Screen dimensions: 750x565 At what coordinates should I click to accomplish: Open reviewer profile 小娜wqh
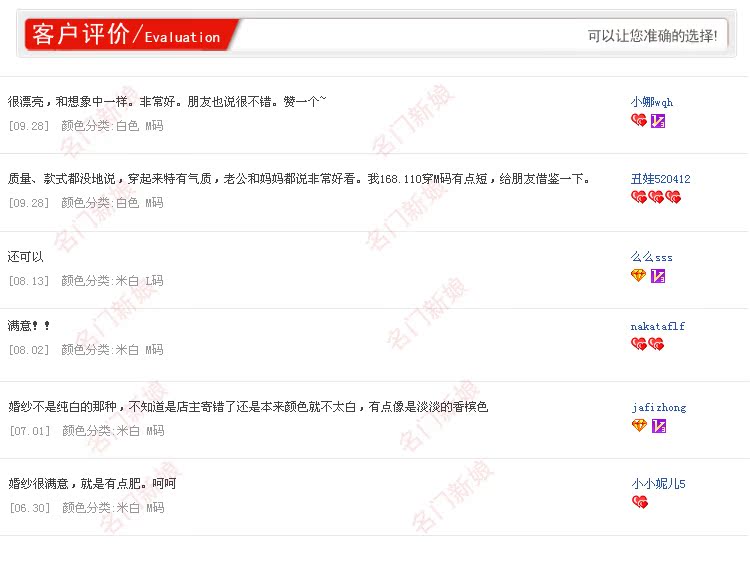click(x=651, y=102)
